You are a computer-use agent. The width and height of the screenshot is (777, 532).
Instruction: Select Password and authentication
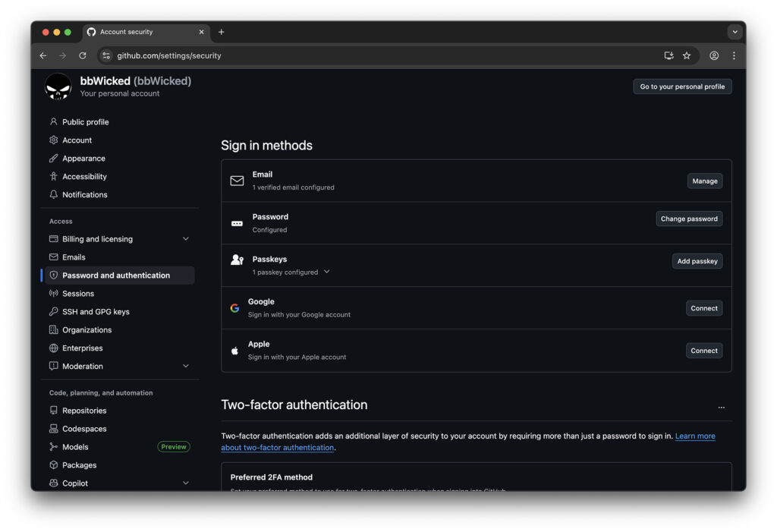(x=119, y=275)
